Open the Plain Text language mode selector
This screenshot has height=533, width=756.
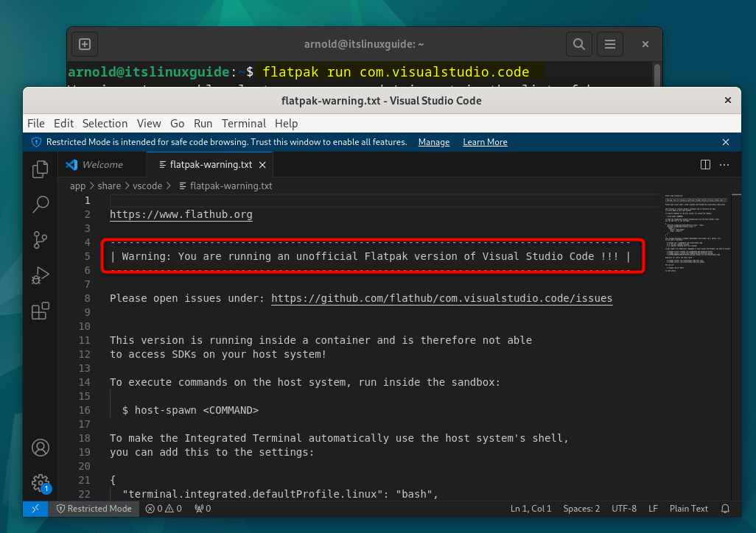pyautogui.click(x=687, y=509)
